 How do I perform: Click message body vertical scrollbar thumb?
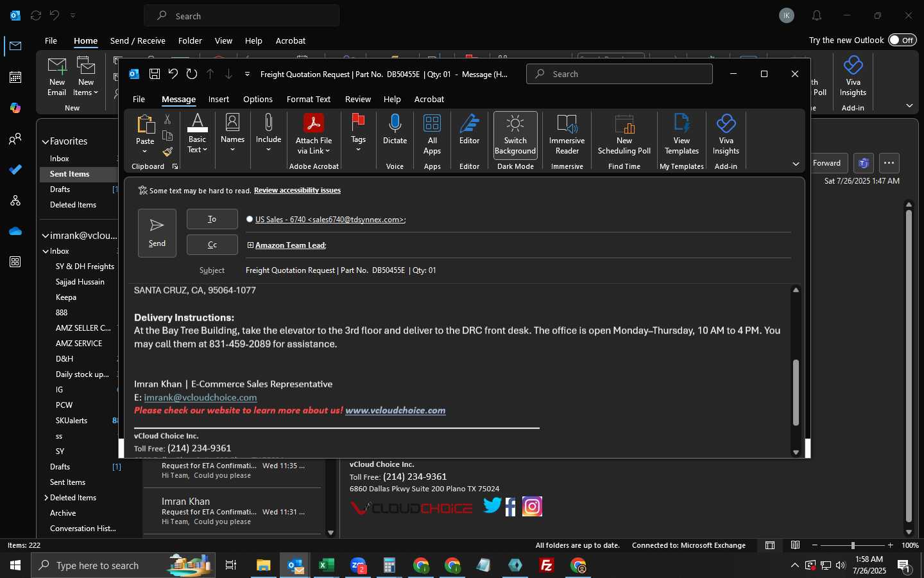(796, 392)
